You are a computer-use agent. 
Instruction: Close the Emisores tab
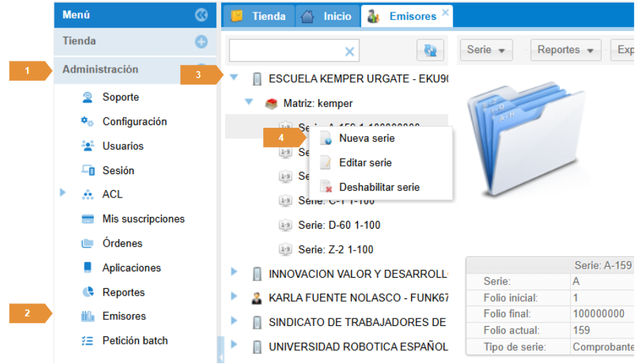445,12
